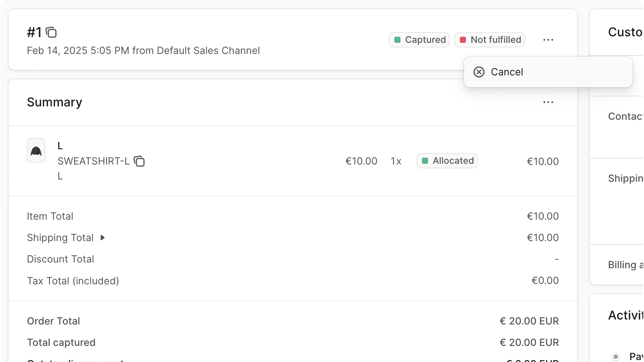644x362 pixels.
Task: Click the Order Total summary row
Action: pos(53,321)
